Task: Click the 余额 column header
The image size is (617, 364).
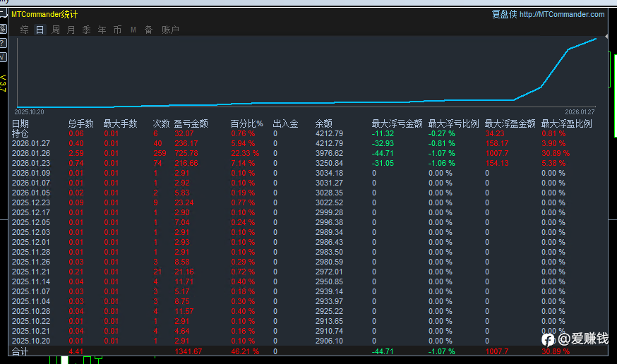Action: 323,124
